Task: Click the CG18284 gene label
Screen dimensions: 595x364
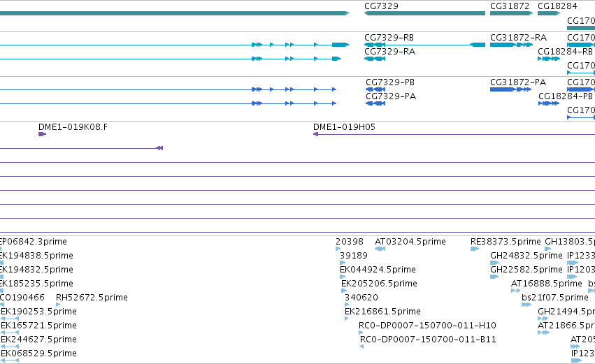Action: point(557,6)
